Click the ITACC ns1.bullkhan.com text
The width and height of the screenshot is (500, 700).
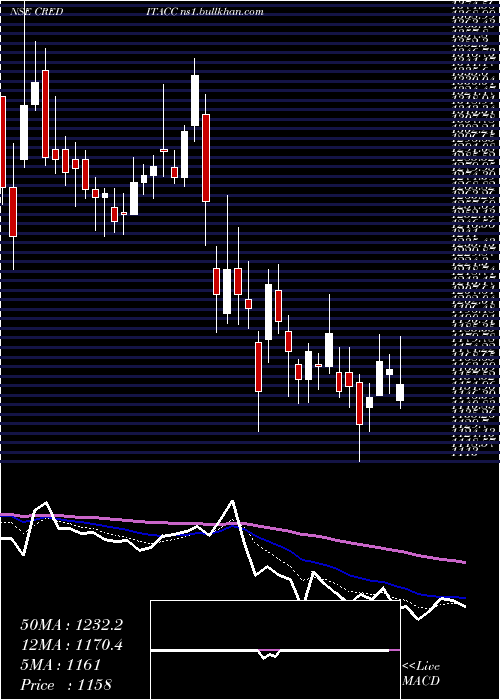204,12
